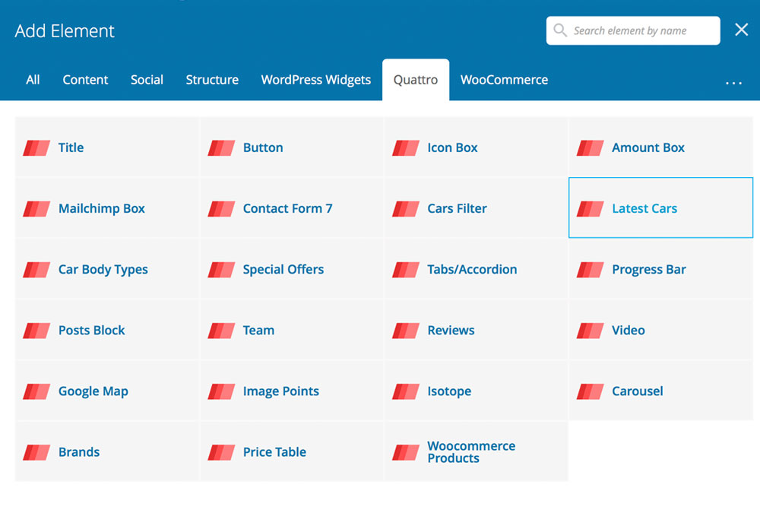Click the red icon beside Button
This screenshot has width=760, height=532.
coord(221,147)
